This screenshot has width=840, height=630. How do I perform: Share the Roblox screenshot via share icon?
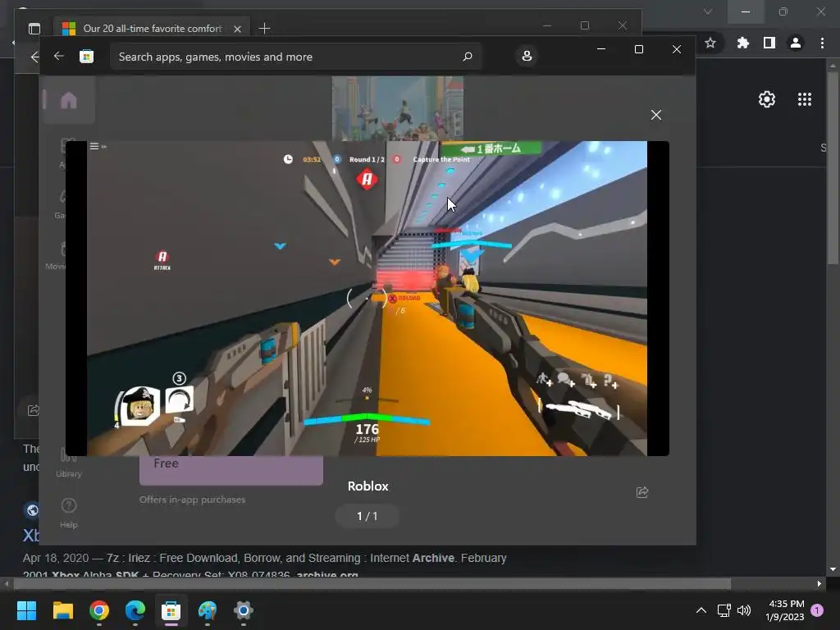(x=641, y=492)
